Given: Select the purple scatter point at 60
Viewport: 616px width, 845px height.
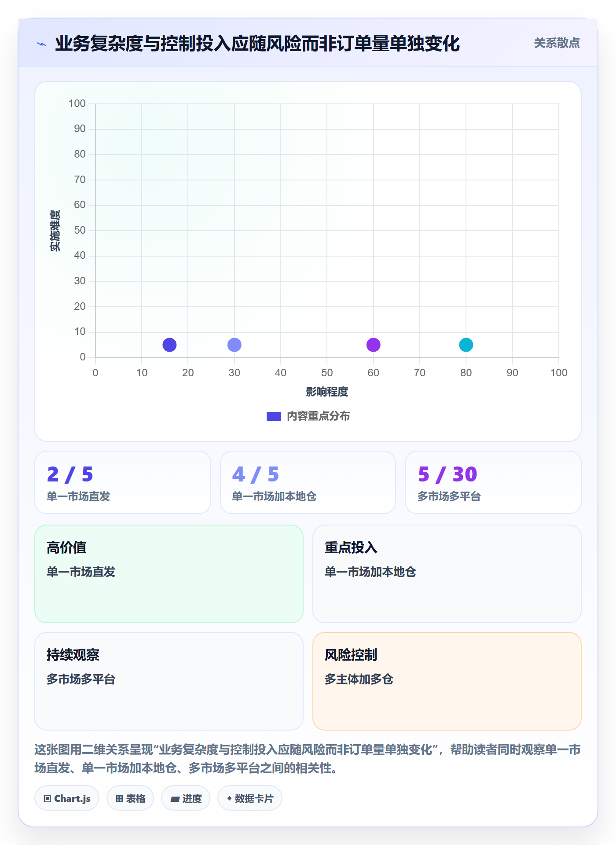Looking at the screenshot, I should [374, 345].
